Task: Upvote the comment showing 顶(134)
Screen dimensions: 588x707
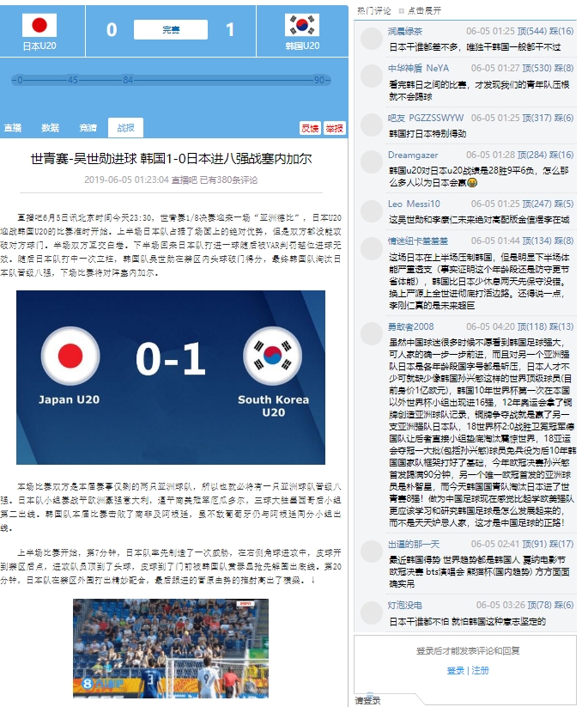Action: point(536,241)
